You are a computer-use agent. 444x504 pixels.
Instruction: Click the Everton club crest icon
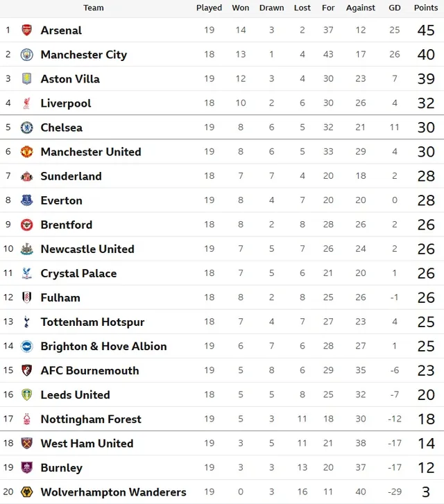pyautogui.click(x=27, y=200)
